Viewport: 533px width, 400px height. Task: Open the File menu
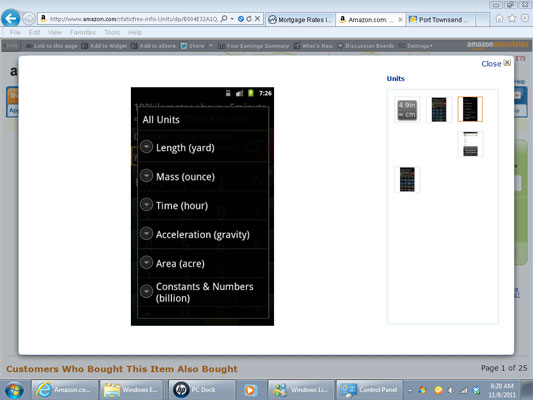click(15, 33)
